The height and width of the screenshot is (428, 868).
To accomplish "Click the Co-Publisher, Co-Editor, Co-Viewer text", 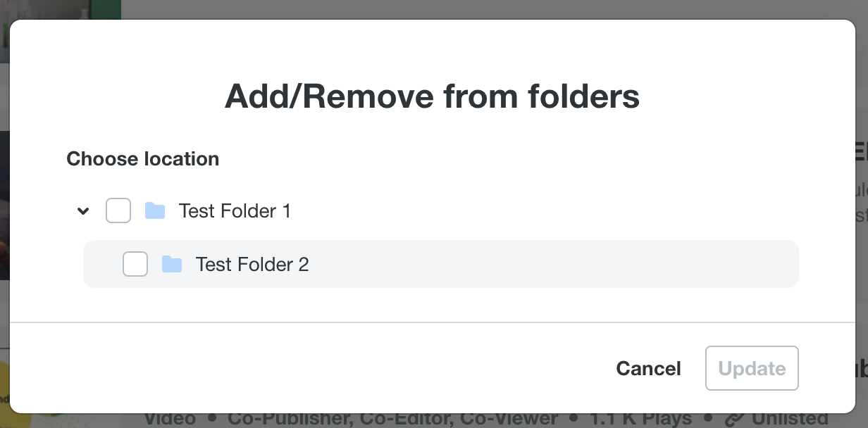I will coord(392,420).
